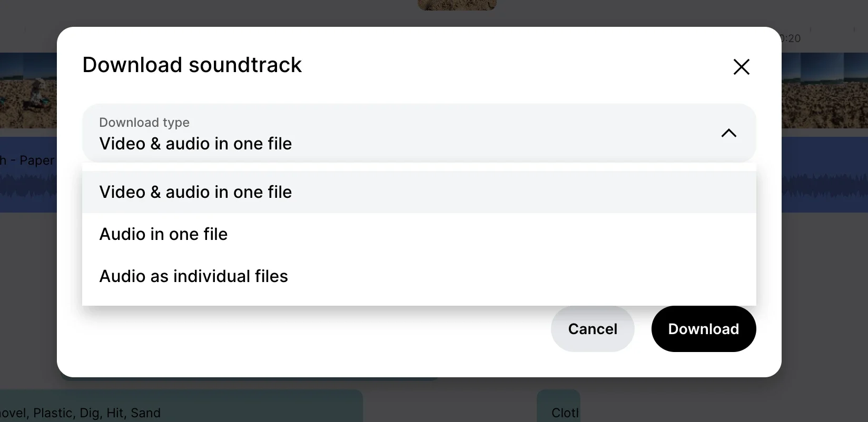
Task: Click the dark blue clip under the dialog's bottom edge
Action: [x=250, y=378]
